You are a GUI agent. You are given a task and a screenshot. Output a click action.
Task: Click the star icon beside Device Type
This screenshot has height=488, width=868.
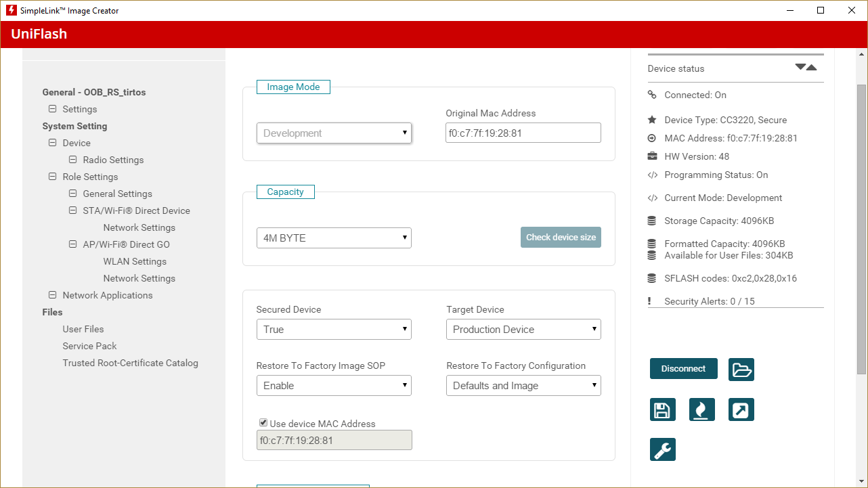point(652,120)
